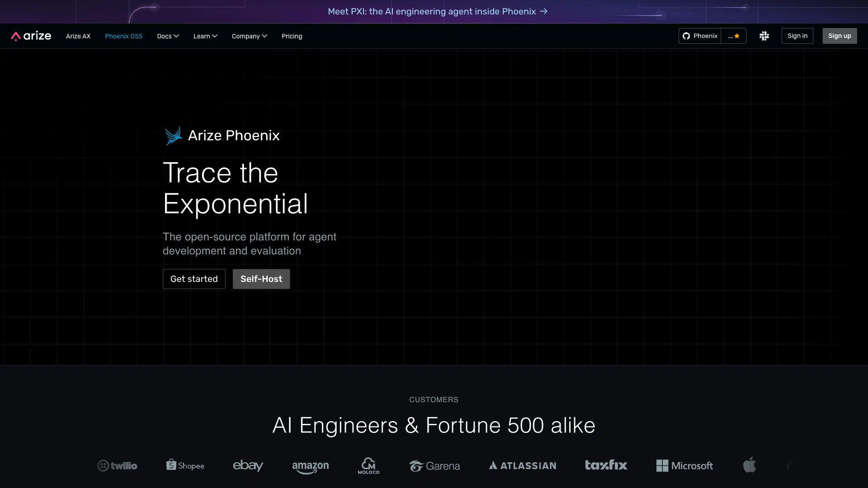Screen dimensions: 868x488
Task: Click the Microsoft customer logo
Action: [684, 465]
